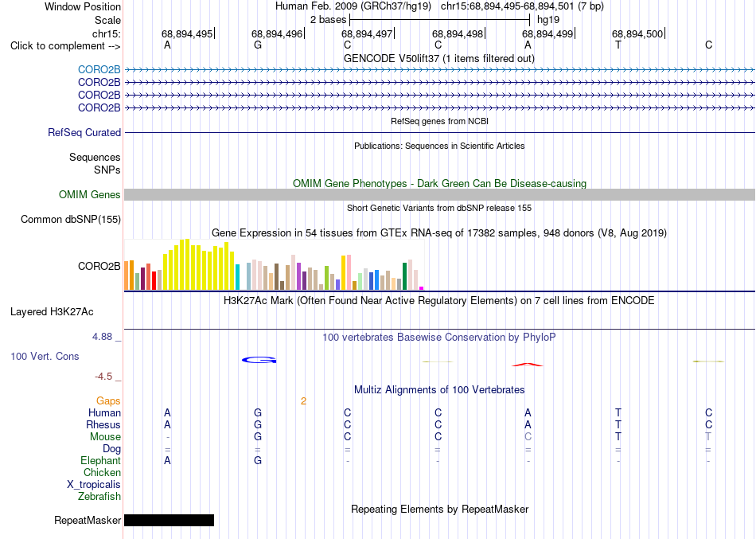Click the OMIM Genes track label
The height and width of the screenshot is (539, 756).
(89, 195)
